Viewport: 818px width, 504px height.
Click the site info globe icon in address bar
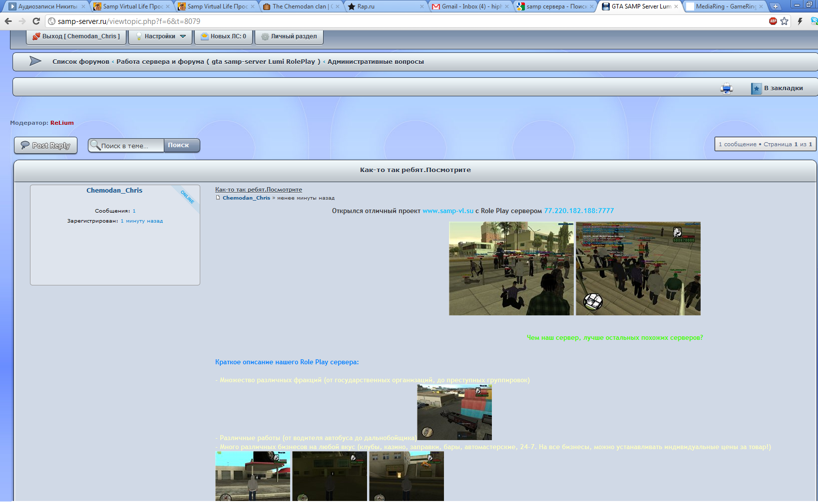click(x=51, y=21)
